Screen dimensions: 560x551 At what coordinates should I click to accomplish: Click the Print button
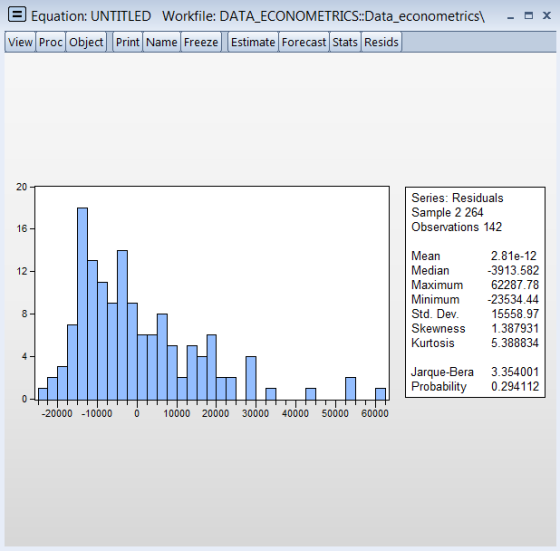click(x=128, y=42)
